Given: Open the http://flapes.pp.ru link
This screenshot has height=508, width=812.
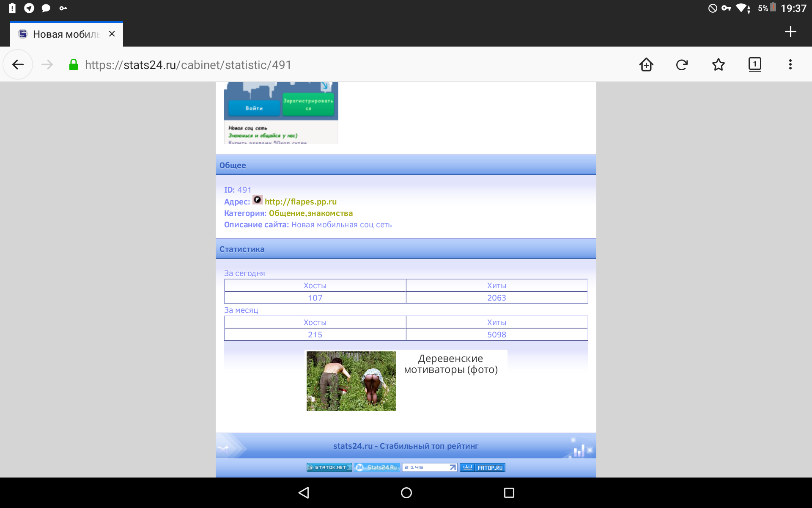Looking at the screenshot, I should point(300,202).
